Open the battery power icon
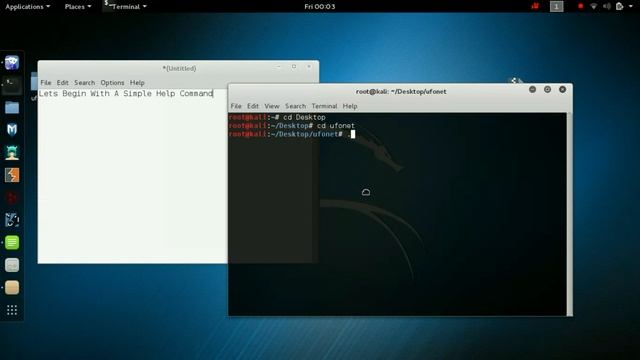Viewport: 640px width, 360px height. [x=619, y=6]
